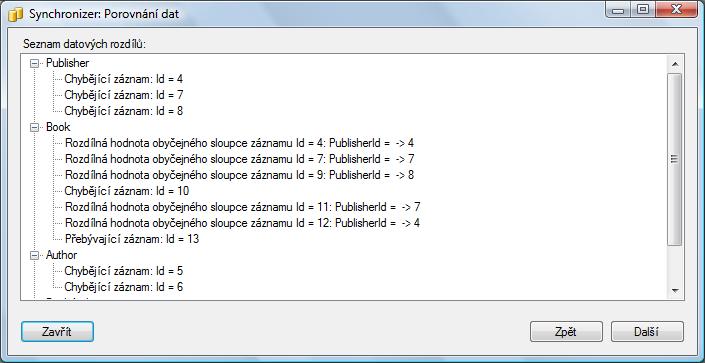
Task: Proceed with the Další button
Action: (x=647, y=332)
